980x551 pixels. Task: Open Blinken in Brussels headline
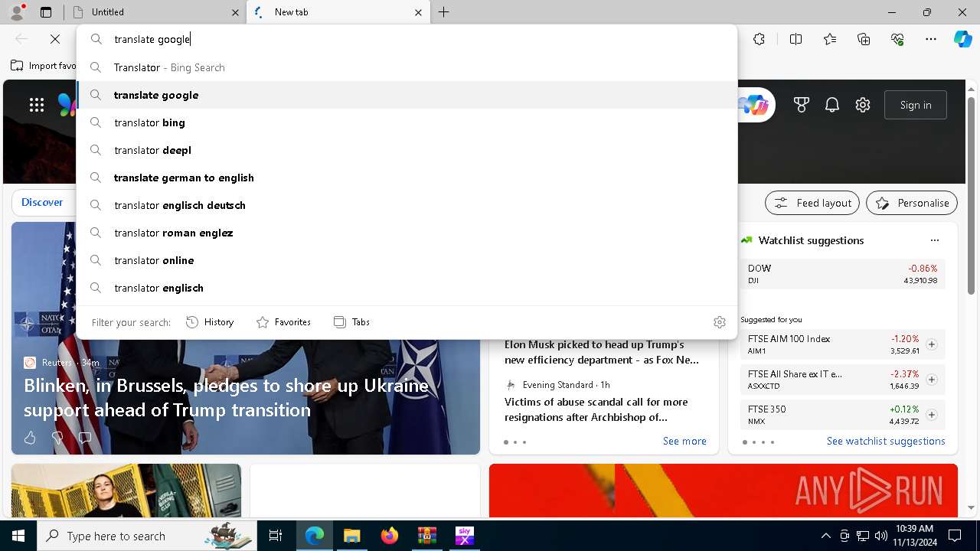tap(226, 397)
